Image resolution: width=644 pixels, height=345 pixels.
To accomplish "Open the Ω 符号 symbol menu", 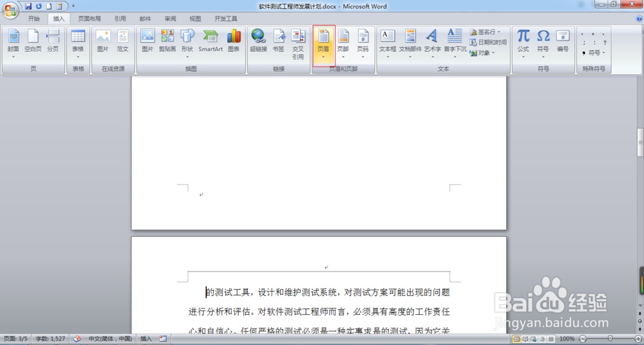I will coord(543,44).
